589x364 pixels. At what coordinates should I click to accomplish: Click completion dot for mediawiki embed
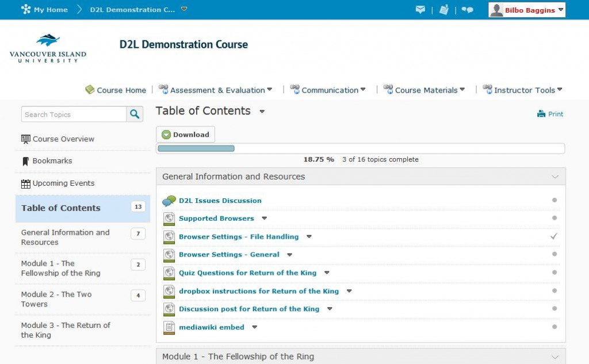554,327
